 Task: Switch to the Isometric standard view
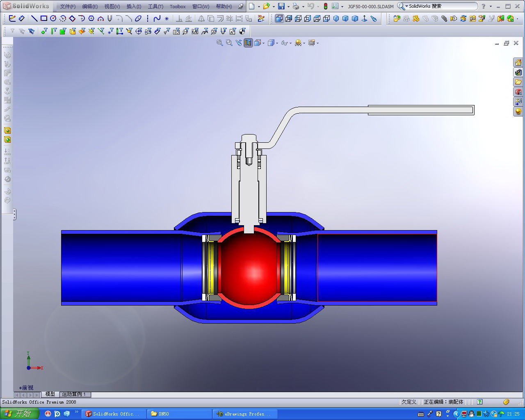click(x=336, y=18)
